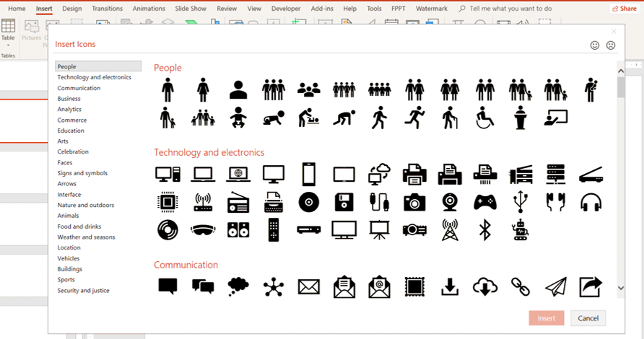644x339 pixels.
Task: Pick the game controller icon
Action: (484, 202)
